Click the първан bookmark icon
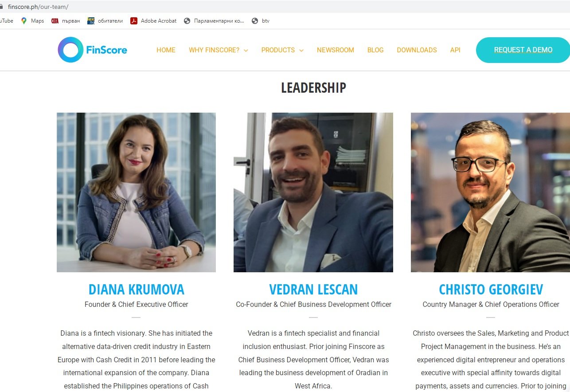This screenshot has height=392, width=570. [x=55, y=21]
